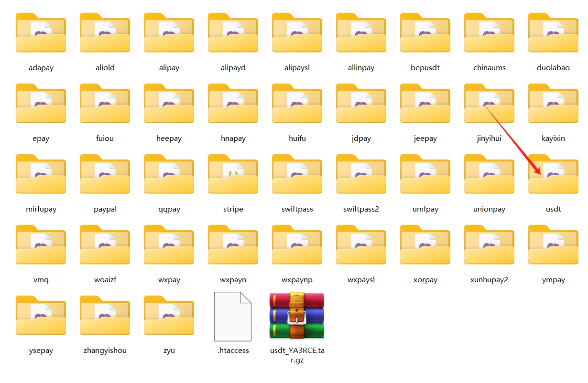Select the wxpay folder
This screenshot has width=588, height=383.
tap(169, 245)
